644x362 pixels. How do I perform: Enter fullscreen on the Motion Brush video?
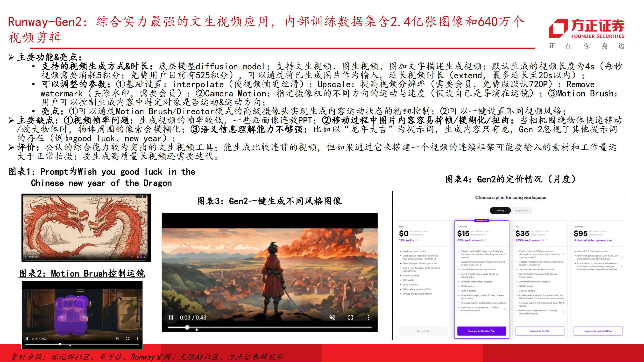[127, 339]
